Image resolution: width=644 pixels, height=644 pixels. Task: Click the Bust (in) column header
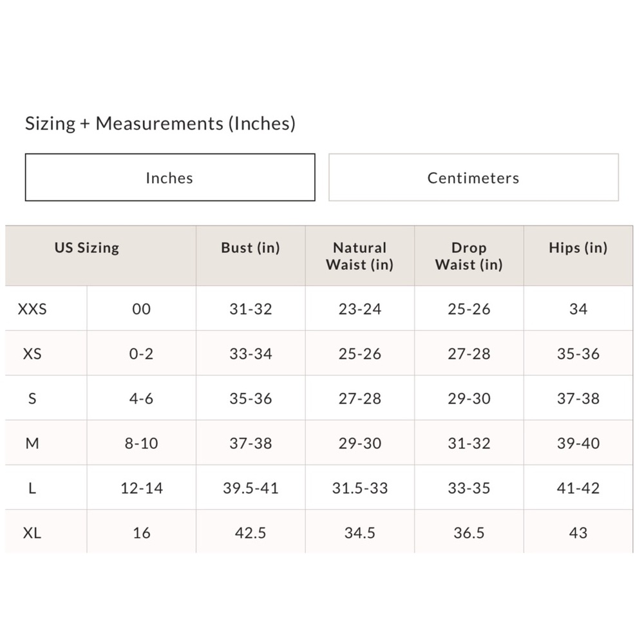251,248
